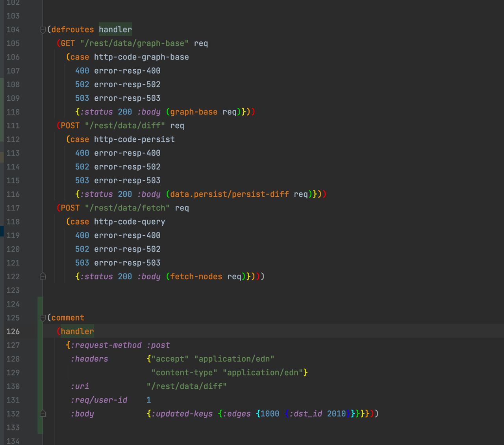504x445 pixels.
Task: Click the highlighted handler symbol on line 104
Action: (115, 30)
